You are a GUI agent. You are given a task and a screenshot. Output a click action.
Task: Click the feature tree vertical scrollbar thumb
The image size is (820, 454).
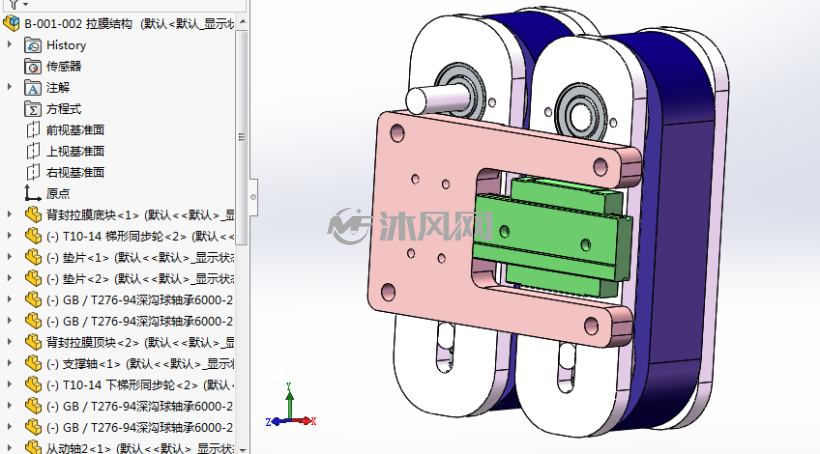point(242,137)
